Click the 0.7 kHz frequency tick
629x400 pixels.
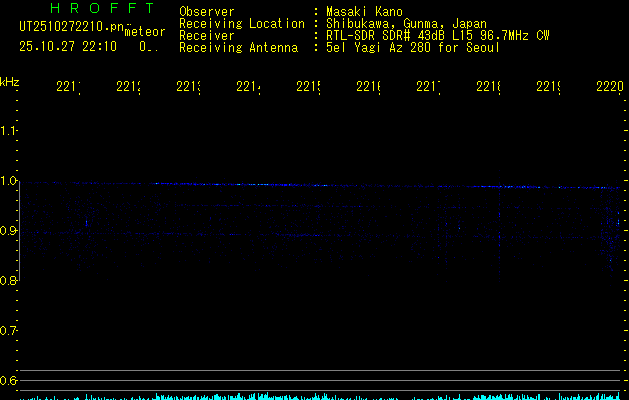[9, 330]
